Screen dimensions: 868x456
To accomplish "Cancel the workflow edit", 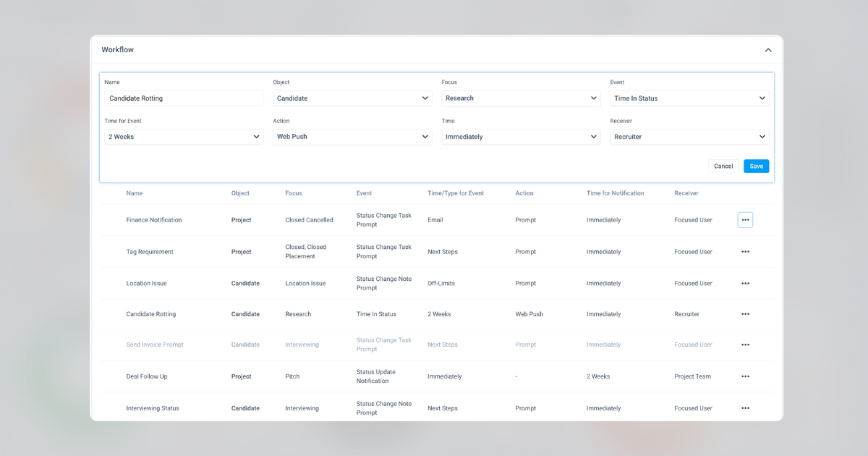I will click(x=723, y=166).
